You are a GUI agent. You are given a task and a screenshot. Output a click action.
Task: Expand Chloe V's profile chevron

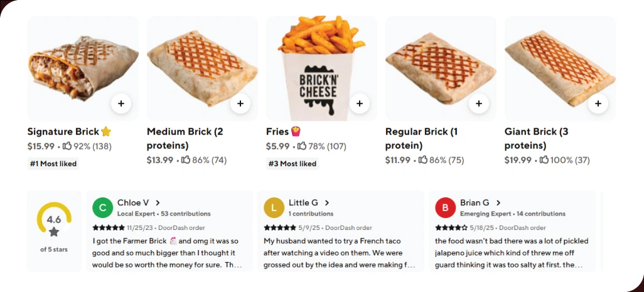[x=158, y=203]
